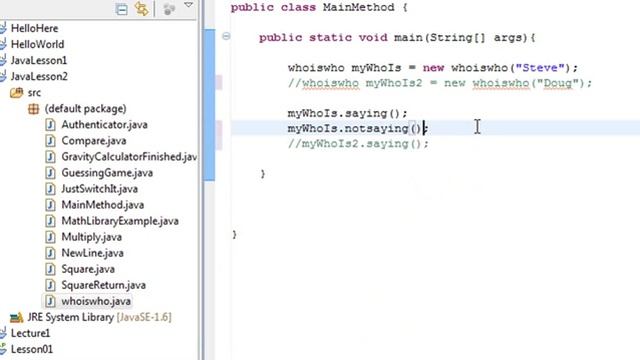640x360 pixels.
Task: Click the "new" keyword before whoiswho("Steve")
Action: pos(433,68)
